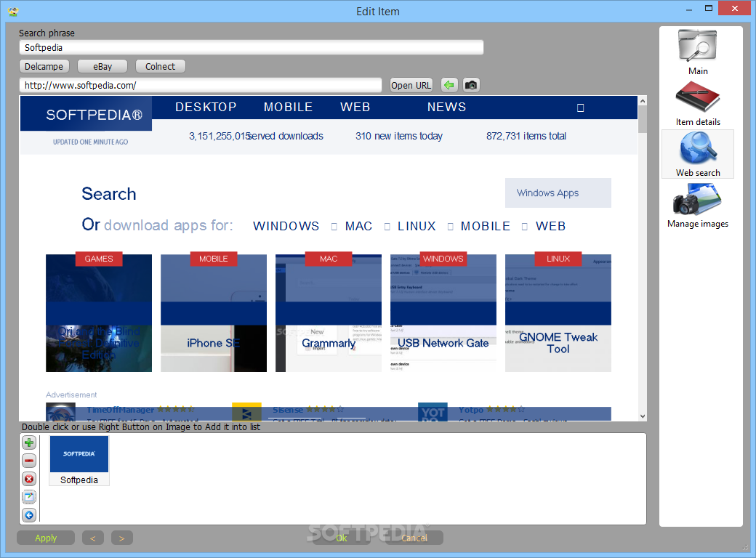Click the blue left-arrow icon in image toolbar

29,515
